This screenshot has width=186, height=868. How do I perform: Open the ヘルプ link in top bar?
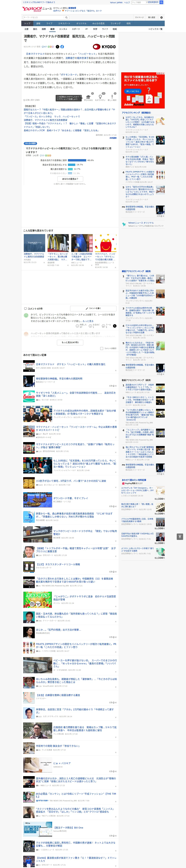(x=127, y=2)
